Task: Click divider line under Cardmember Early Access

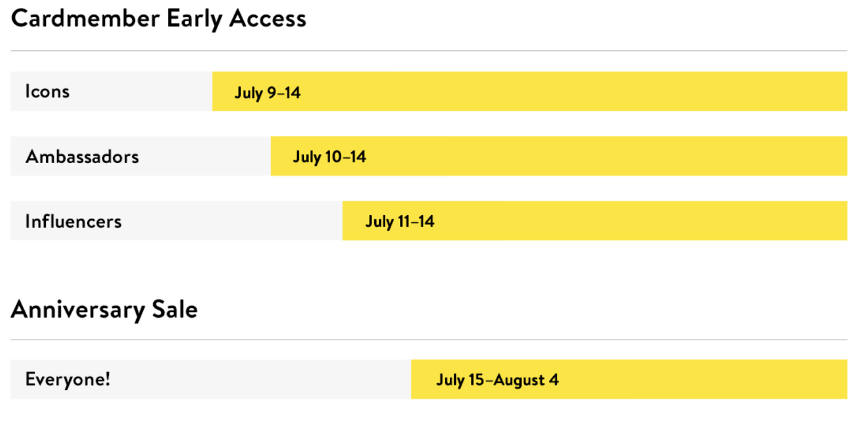Action: 429,51
